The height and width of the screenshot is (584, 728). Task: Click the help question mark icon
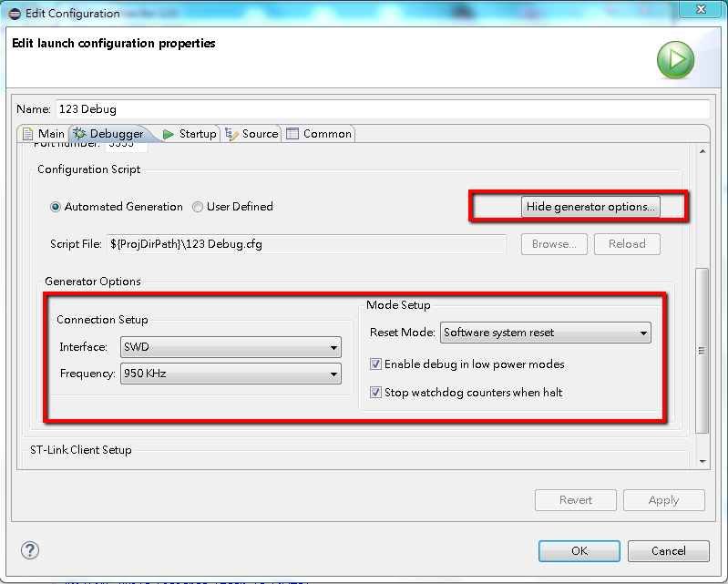point(31,551)
